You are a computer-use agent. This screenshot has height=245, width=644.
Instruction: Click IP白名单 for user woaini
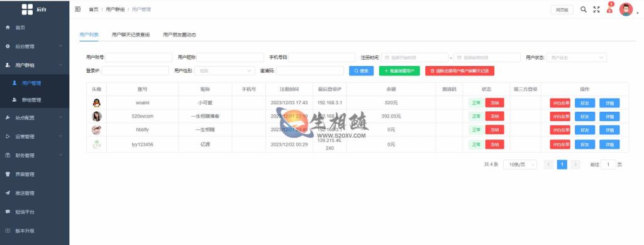tap(560, 103)
